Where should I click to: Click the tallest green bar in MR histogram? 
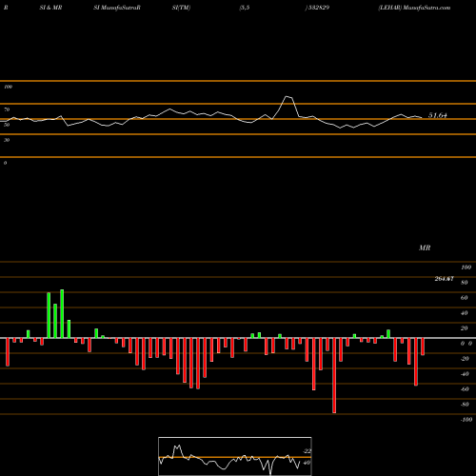62,313
